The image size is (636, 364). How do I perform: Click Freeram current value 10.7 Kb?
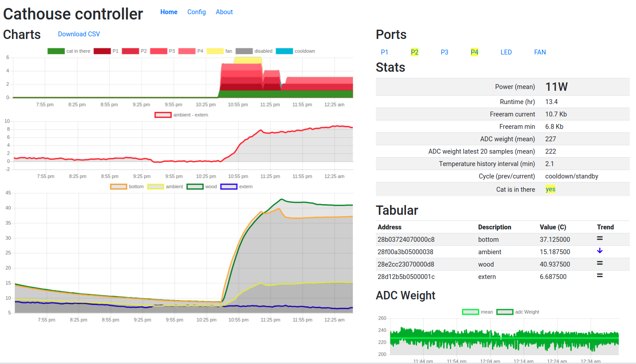pyautogui.click(x=556, y=114)
